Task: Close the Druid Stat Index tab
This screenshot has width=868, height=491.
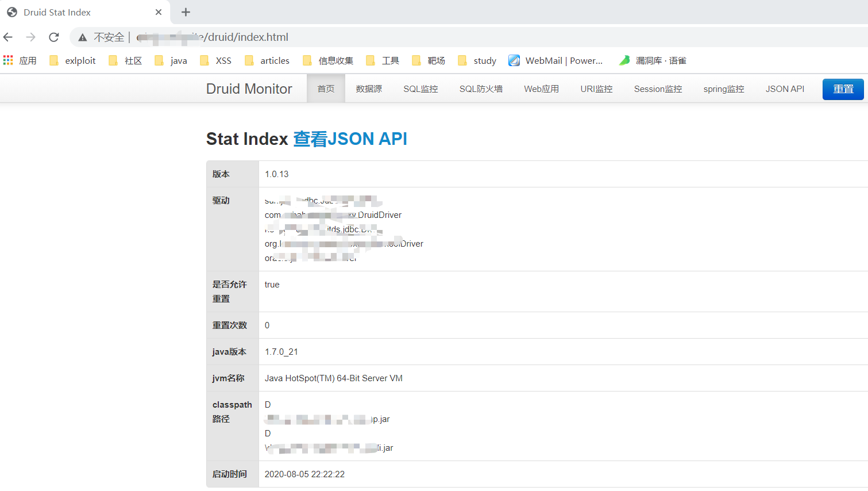Action: (x=159, y=12)
